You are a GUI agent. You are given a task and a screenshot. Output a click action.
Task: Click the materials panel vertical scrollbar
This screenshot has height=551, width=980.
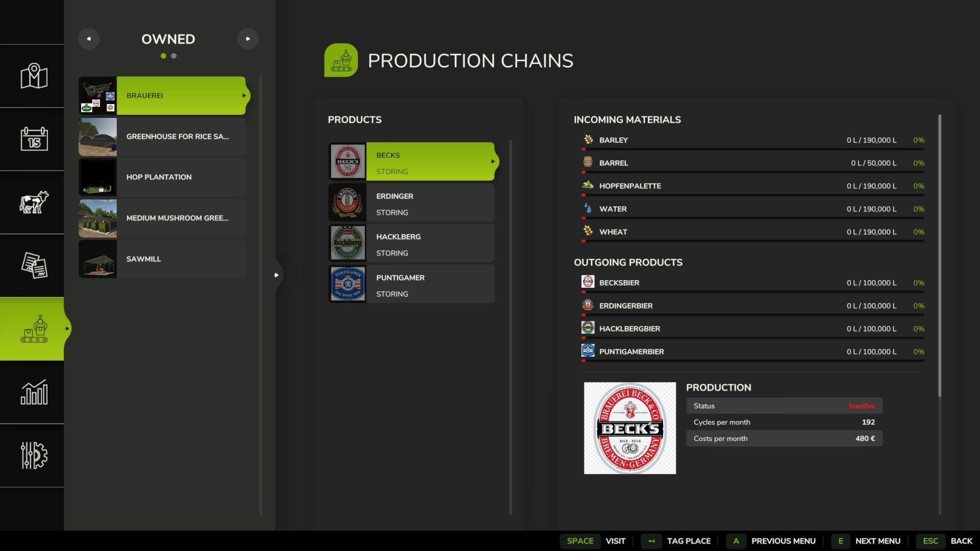(x=940, y=255)
